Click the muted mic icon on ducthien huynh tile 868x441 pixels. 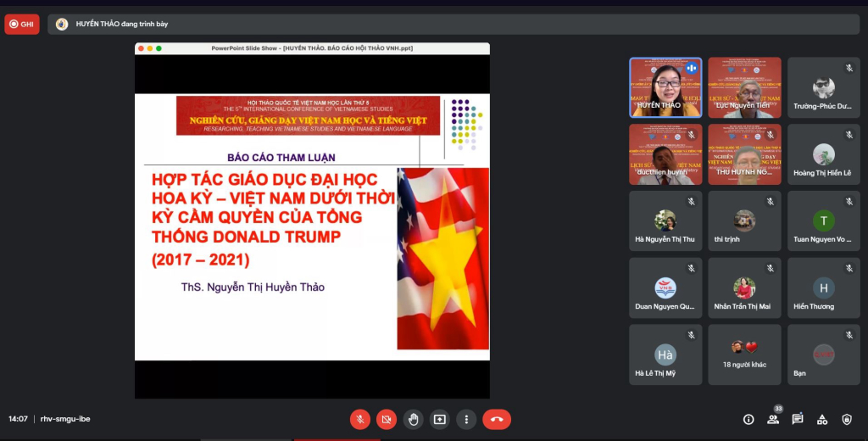tap(691, 135)
